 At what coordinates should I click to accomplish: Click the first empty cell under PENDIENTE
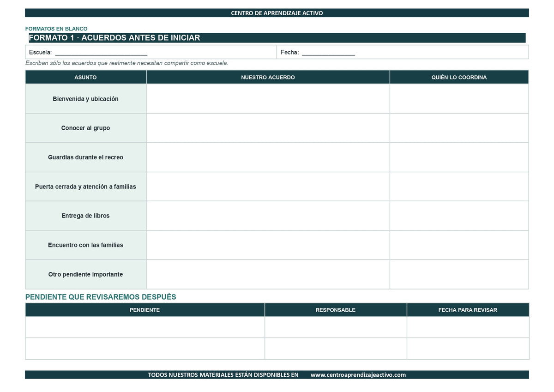tap(145, 327)
